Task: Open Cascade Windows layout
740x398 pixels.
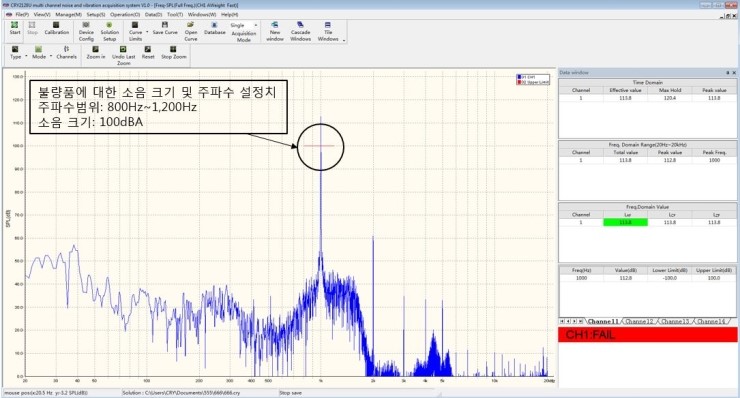Action: coord(300,31)
